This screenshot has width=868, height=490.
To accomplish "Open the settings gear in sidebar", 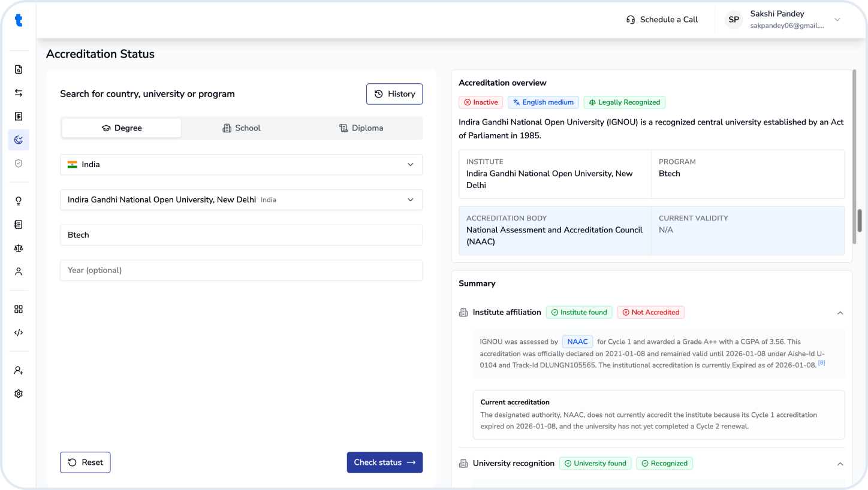I will point(19,394).
